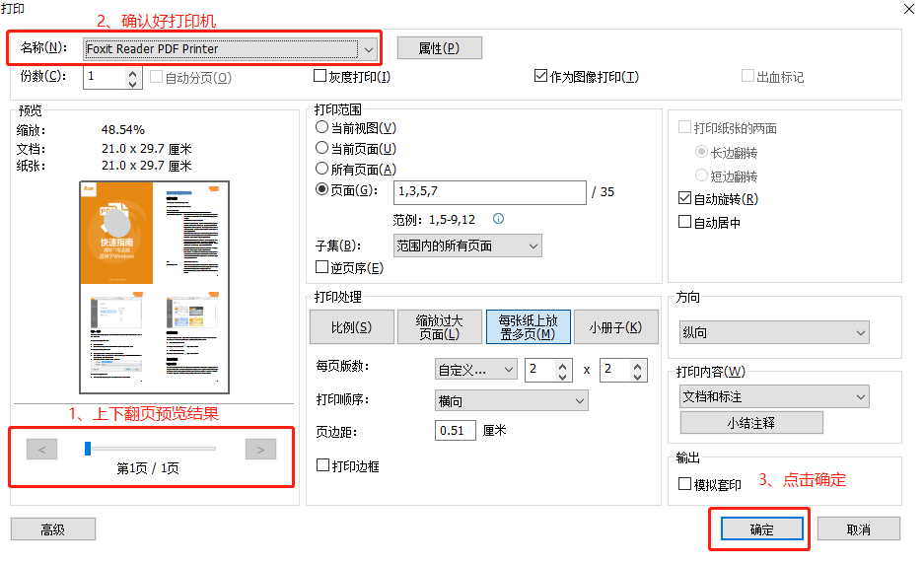Click the info icon beside the page range example
924x562 pixels.
pos(498,219)
